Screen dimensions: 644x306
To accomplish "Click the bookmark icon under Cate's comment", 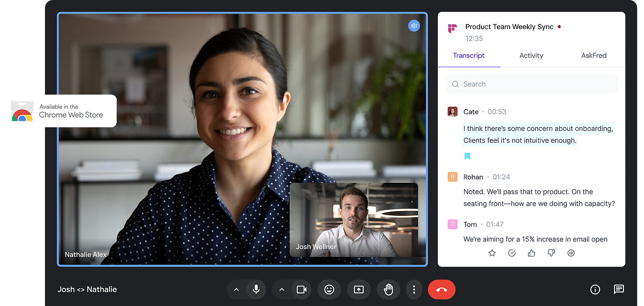I will [x=467, y=156].
